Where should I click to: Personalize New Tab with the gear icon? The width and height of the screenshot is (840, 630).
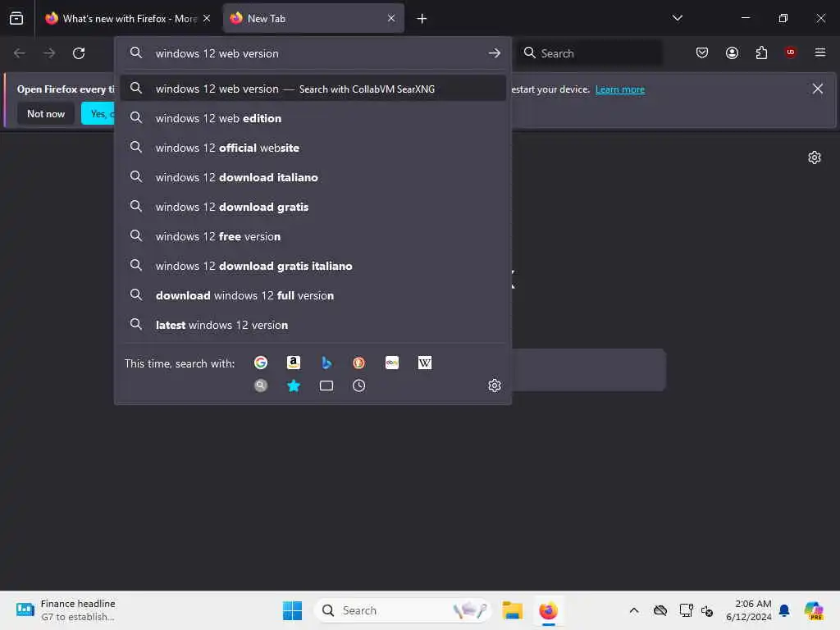coord(815,157)
